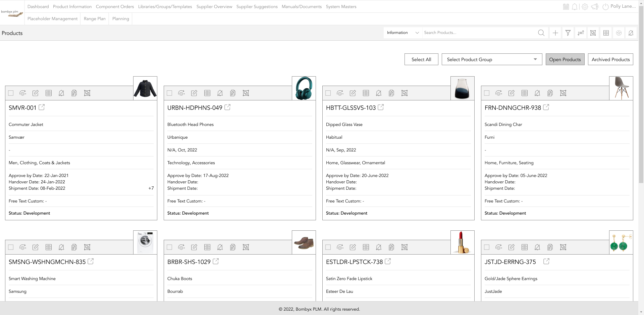644x315 pixels.
Task: Open the calendar icon in the header
Action: click(x=566, y=7)
